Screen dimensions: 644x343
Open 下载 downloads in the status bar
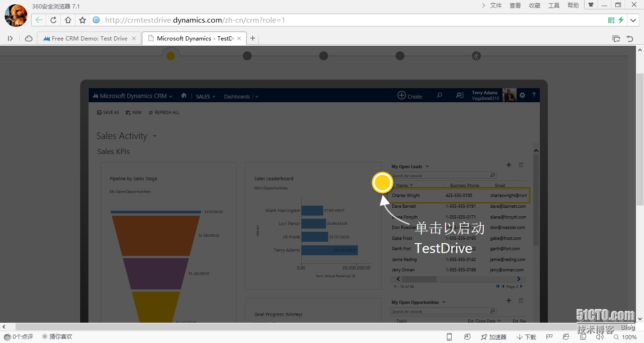click(527, 337)
